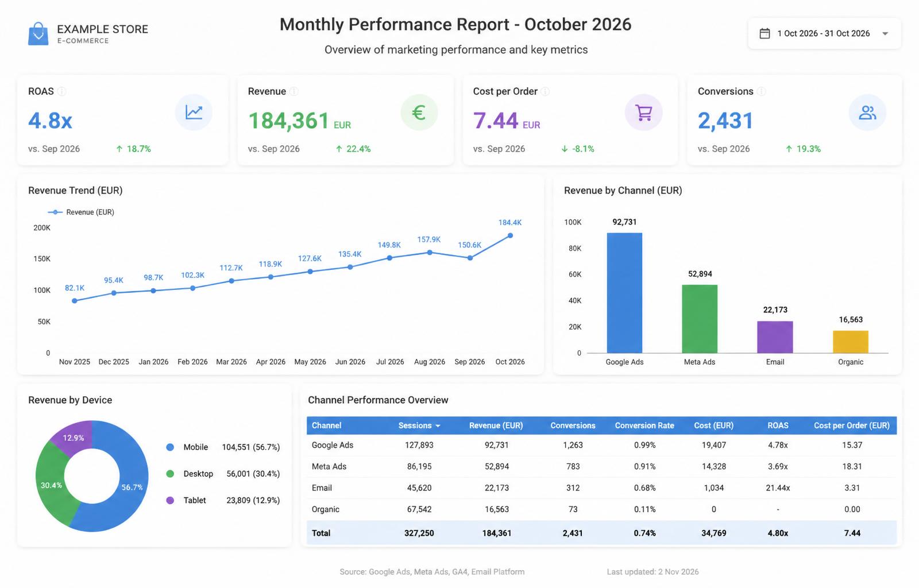Click the green Desktop donut segment
Image resolution: width=919 pixels, height=588 pixels.
[51, 485]
